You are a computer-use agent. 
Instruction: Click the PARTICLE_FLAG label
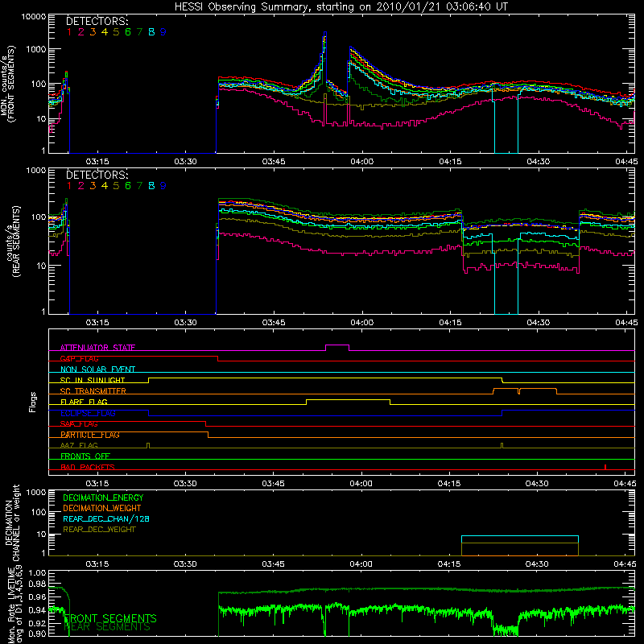(x=90, y=435)
